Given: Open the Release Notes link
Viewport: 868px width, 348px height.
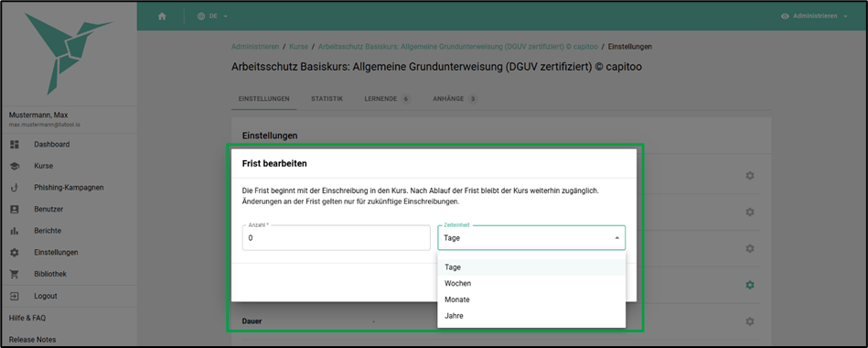Looking at the screenshot, I should click(32, 339).
